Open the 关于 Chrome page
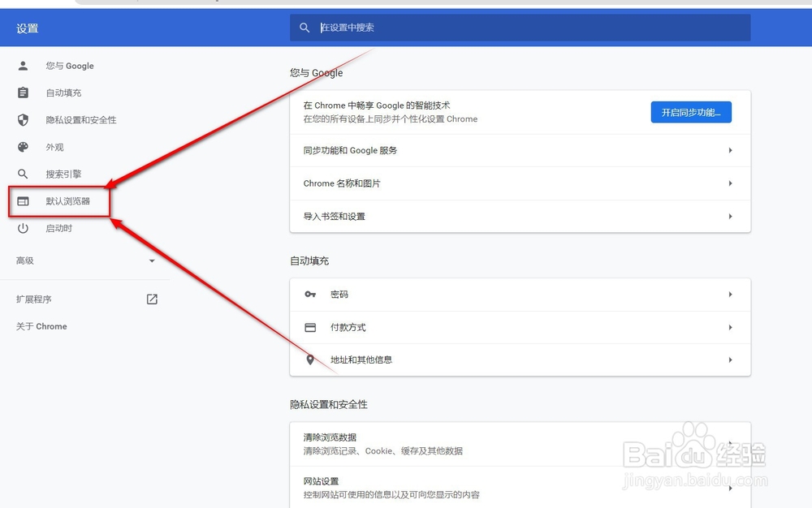The image size is (812, 508). (40, 326)
